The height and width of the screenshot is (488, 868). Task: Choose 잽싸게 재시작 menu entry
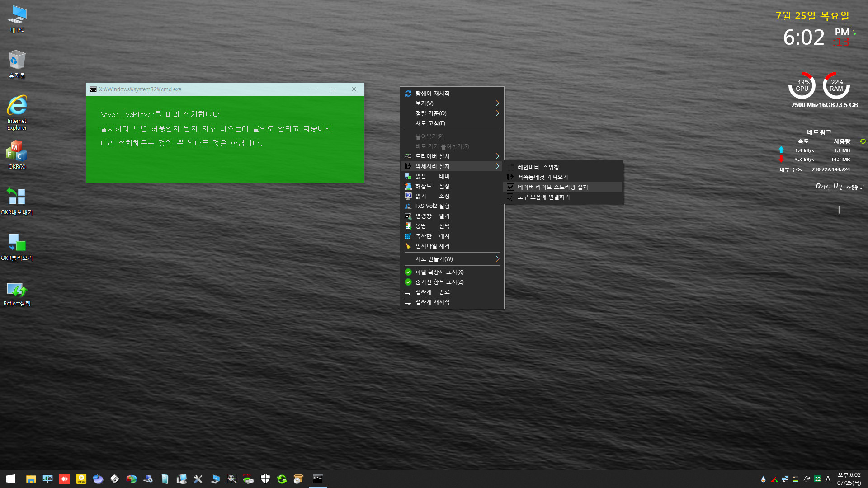click(452, 302)
